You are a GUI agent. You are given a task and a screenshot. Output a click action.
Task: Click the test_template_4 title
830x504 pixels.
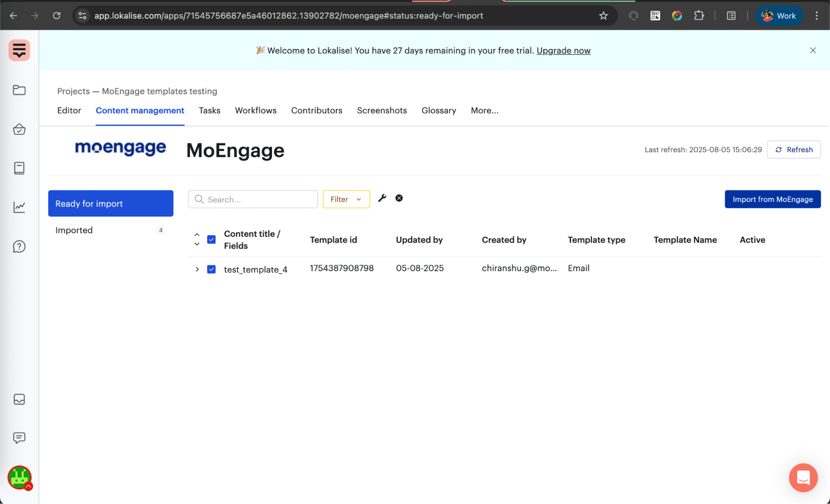point(255,270)
